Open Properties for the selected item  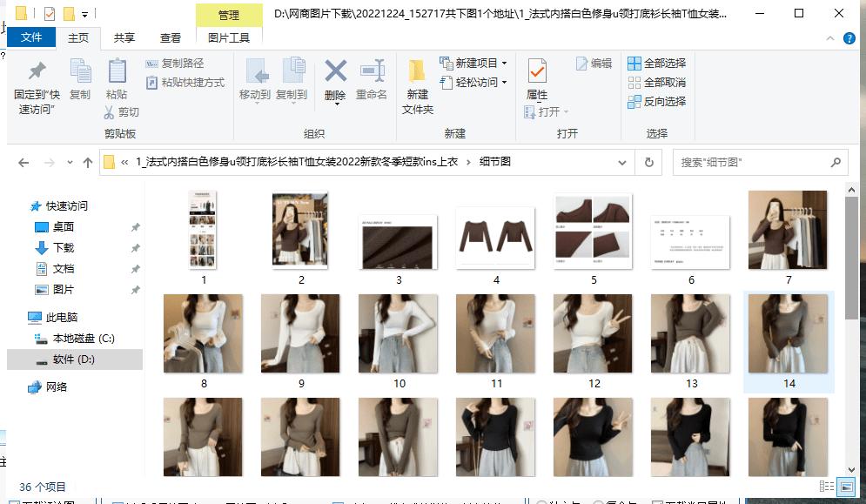click(x=535, y=83)
